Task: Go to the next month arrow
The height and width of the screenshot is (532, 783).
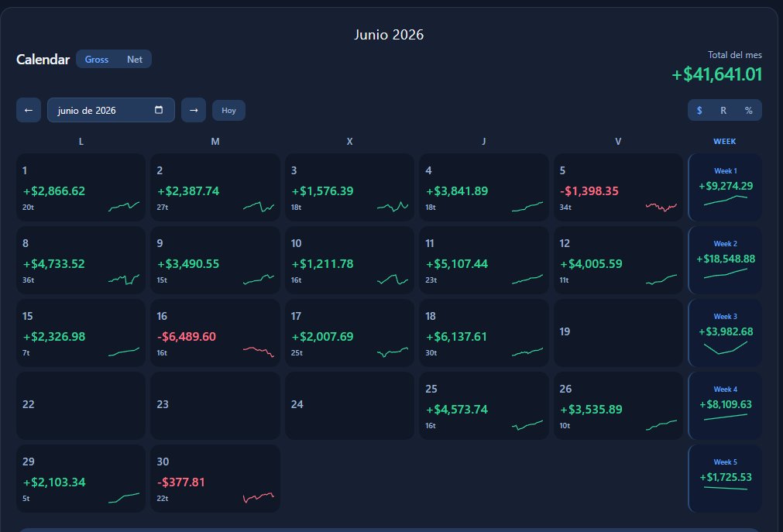Action: coord(194,110)
